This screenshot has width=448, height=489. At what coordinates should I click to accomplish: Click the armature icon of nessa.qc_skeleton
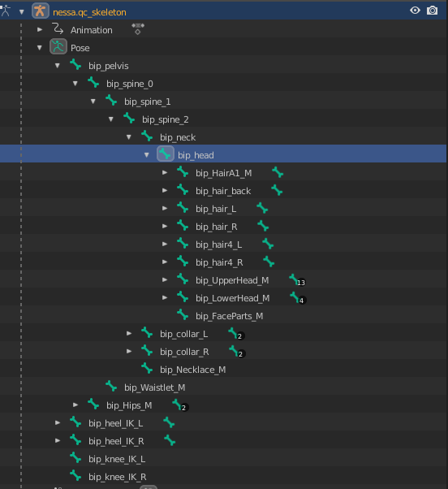(x=41, y=11)
